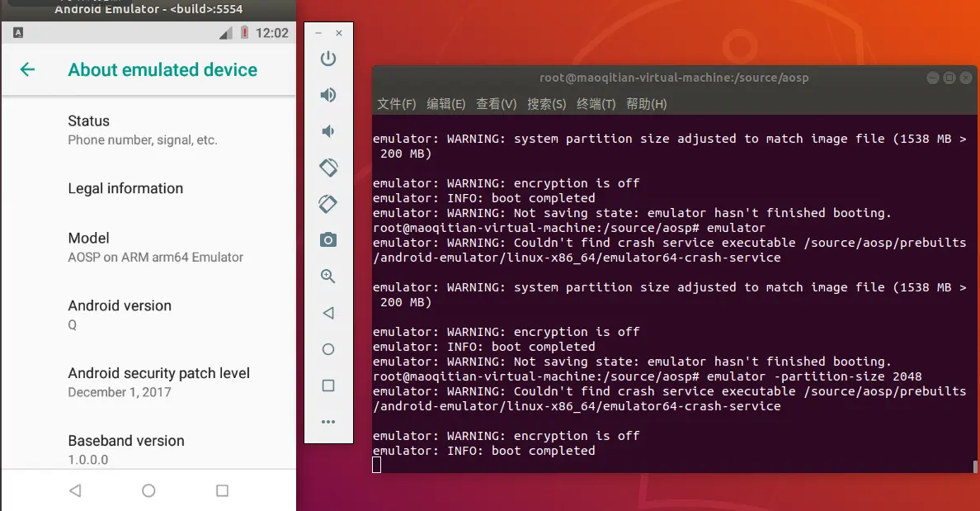Viewport: 980px width, 511px height.
Task: Open the terminal 文件(F) menu
Action: pyautogui.click(x=396, y=104)
